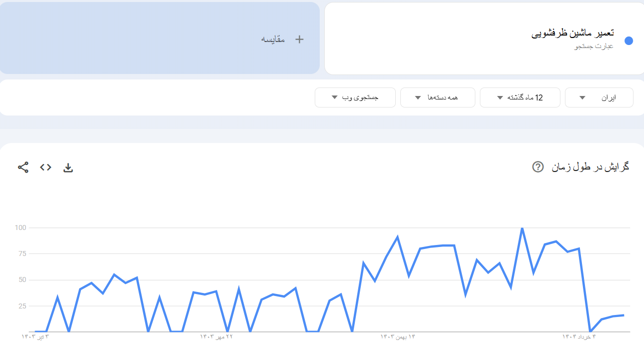Click the ۲۲ مهر ۱۴۰۳ date label
Viewport: 644px width, 356px height.
pyautogui.click(x=217, y=337)
